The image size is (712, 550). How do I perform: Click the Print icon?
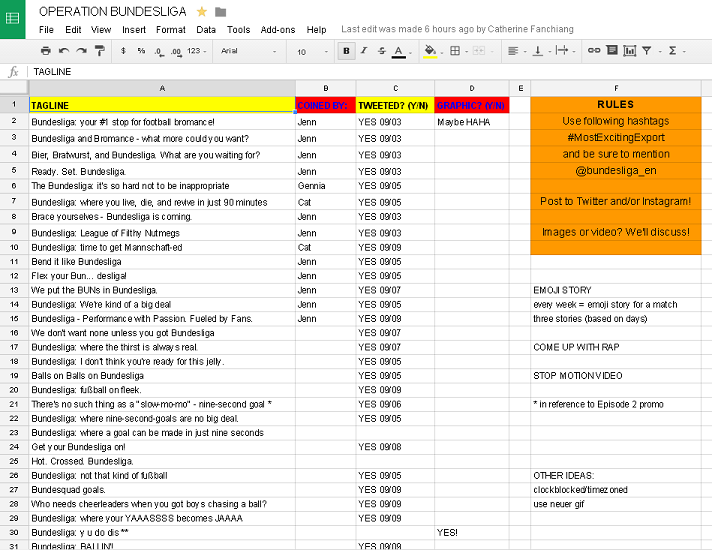(x=45, y=51)
